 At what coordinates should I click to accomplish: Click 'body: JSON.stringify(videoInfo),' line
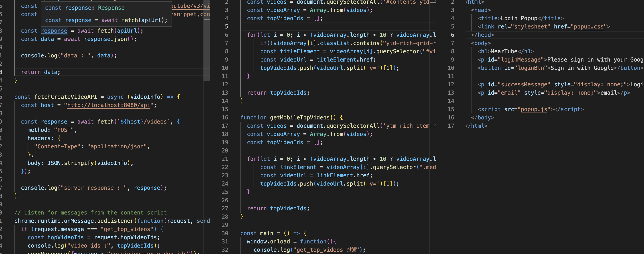pos(80,163)
